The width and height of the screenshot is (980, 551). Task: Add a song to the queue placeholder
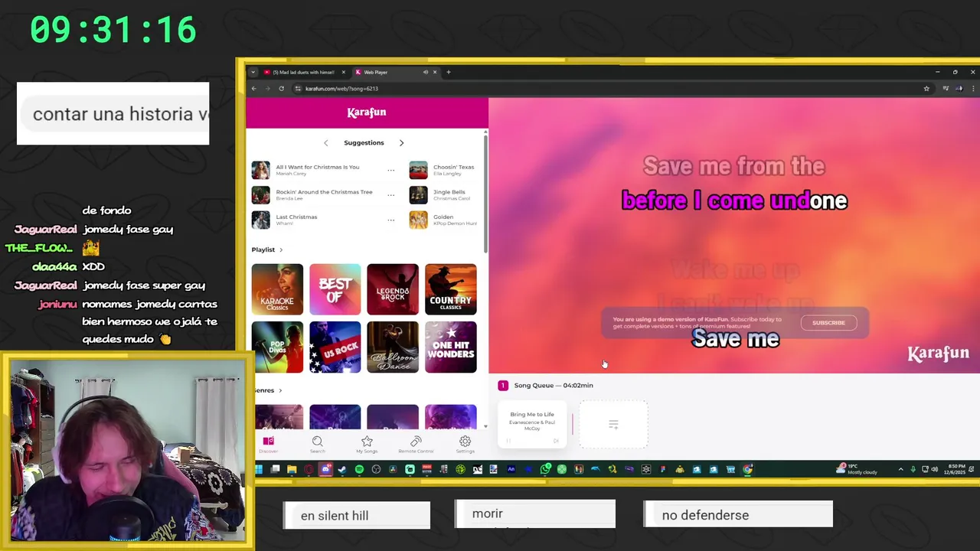613,424
